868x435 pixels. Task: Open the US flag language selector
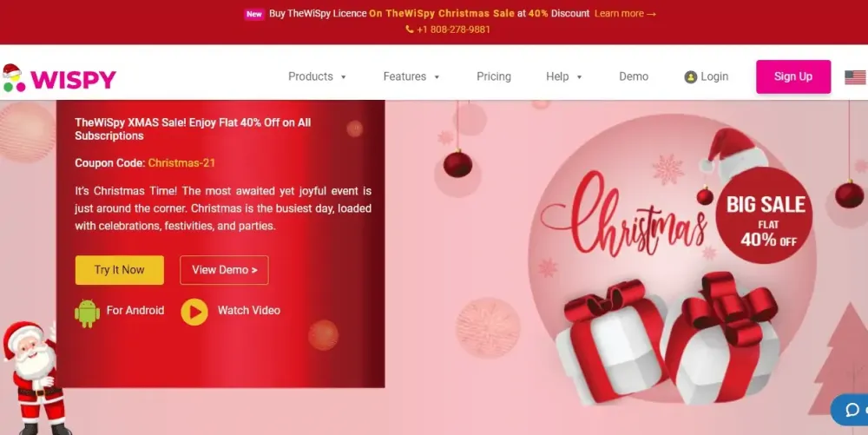pyautogui.click(x=856, y=77)
